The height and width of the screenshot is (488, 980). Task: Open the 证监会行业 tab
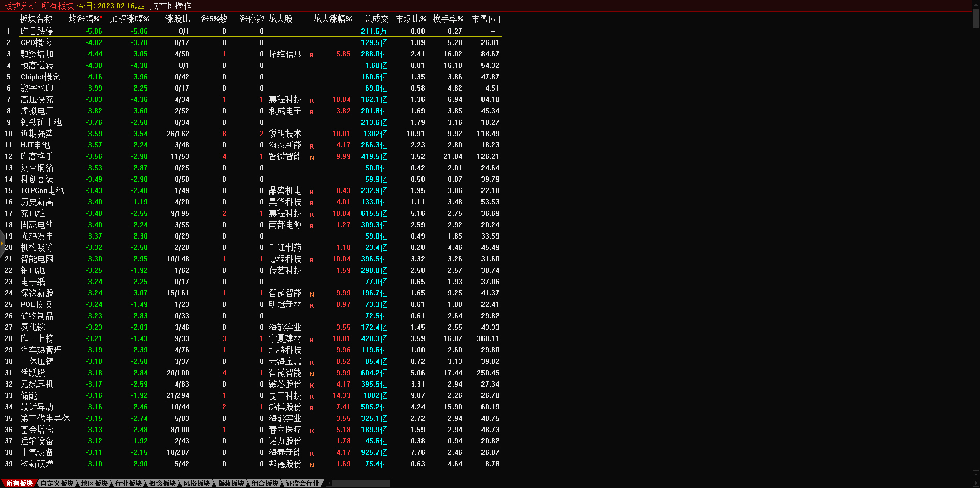click(x=303, y=483)
